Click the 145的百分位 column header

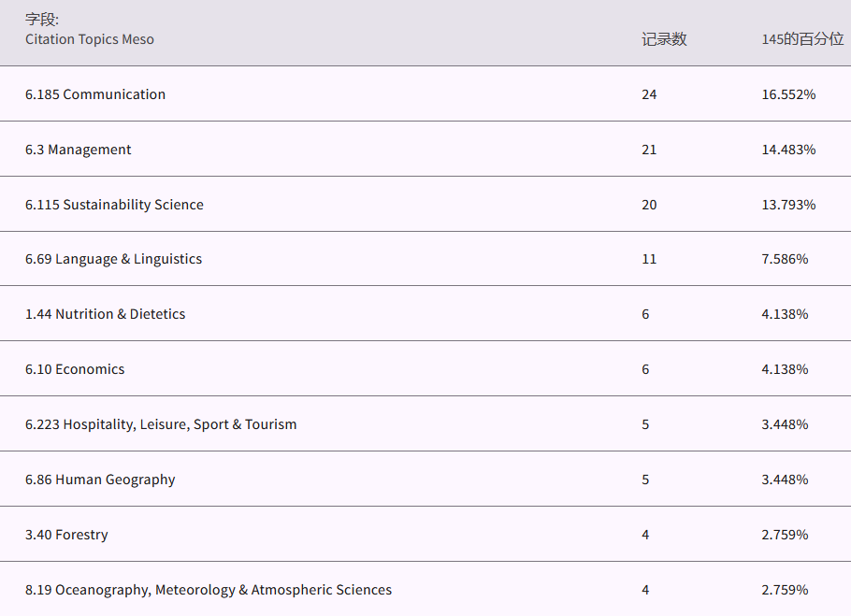pyautogui.click(x=802, y=39)
